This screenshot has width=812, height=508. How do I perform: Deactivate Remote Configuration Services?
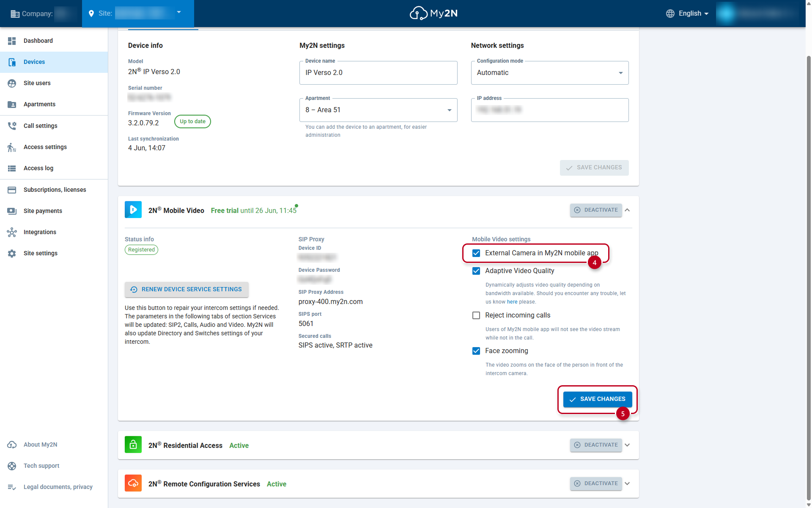596,483
